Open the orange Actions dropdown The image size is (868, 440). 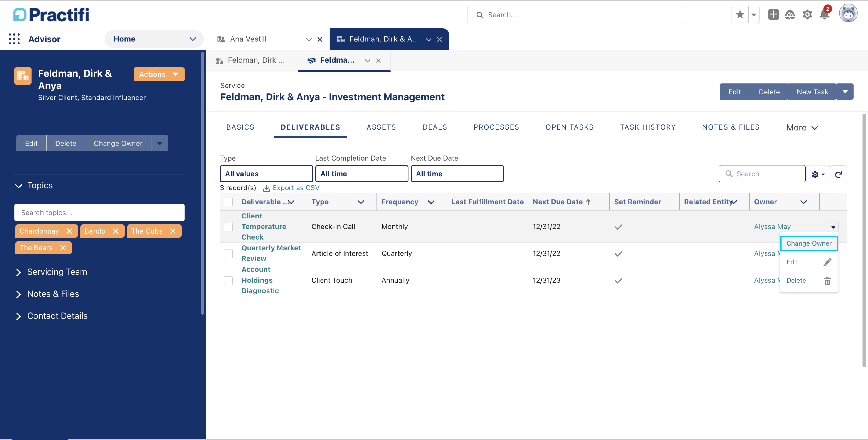point(159,74)
